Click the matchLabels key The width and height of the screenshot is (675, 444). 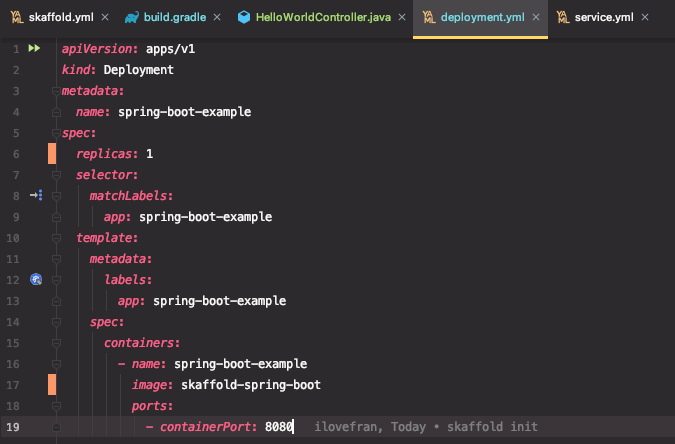128,196
